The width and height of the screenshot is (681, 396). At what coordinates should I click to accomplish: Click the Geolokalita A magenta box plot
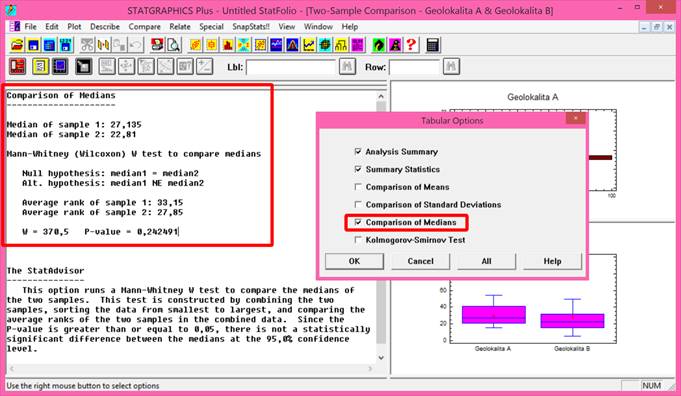(494, 315)
